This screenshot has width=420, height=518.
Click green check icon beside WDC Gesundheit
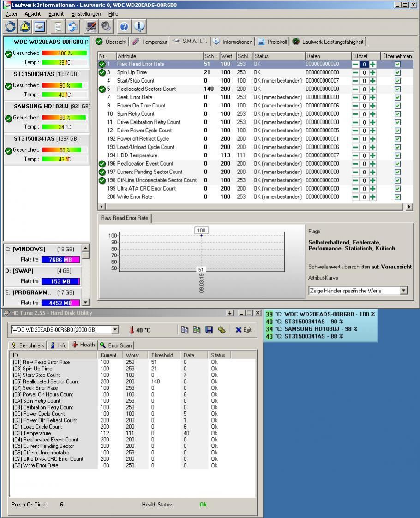(x=9, y=54)
